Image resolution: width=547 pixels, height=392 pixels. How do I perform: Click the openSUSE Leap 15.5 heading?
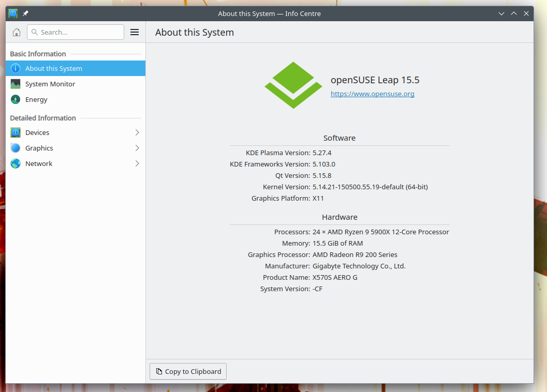[375, 80]
